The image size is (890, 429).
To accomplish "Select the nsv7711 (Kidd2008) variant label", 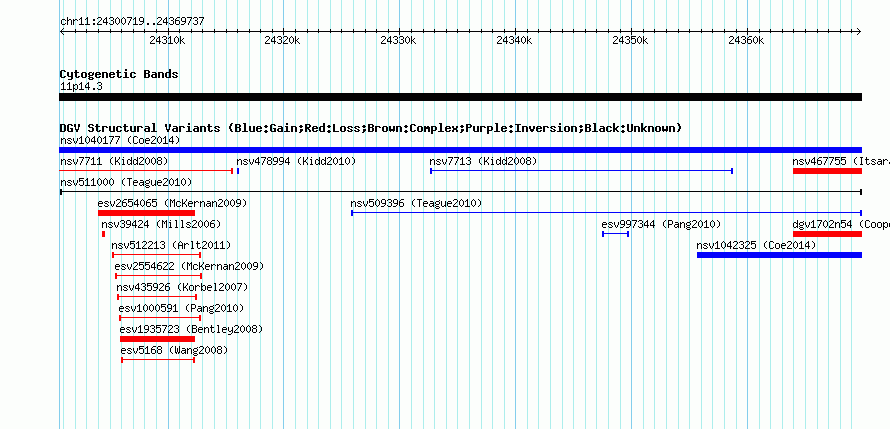I will coord(114,162).
